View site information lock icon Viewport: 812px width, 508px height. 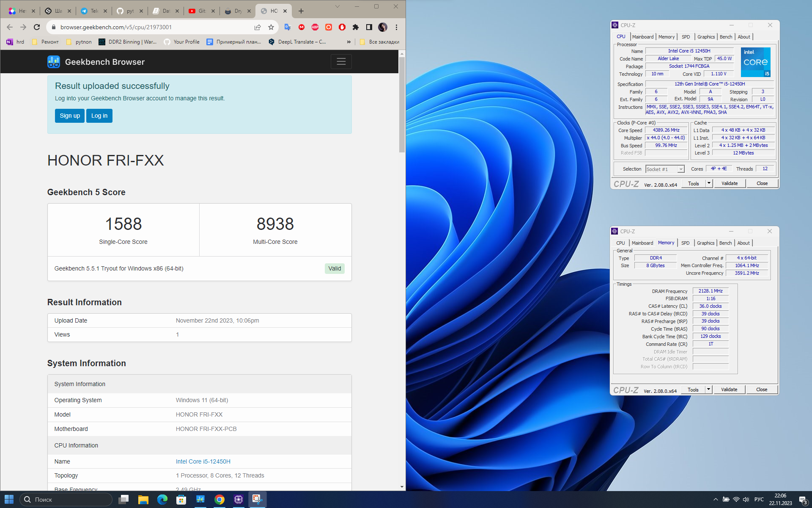point(53,27)
